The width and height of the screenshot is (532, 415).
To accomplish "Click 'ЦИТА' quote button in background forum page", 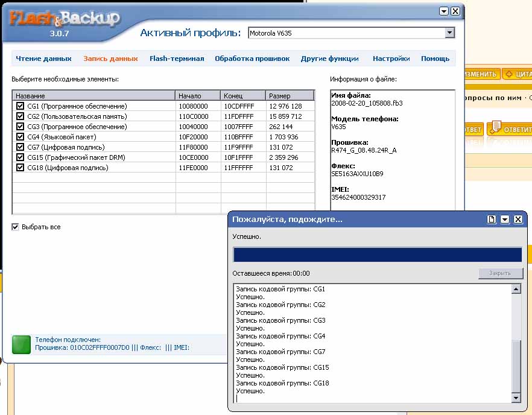I will (x=517, y=74).
